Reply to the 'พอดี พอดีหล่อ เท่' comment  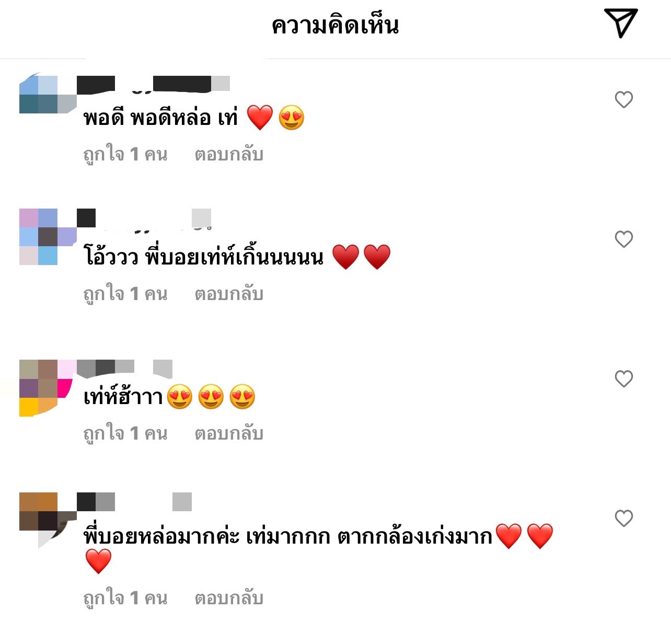click(229, 155)
